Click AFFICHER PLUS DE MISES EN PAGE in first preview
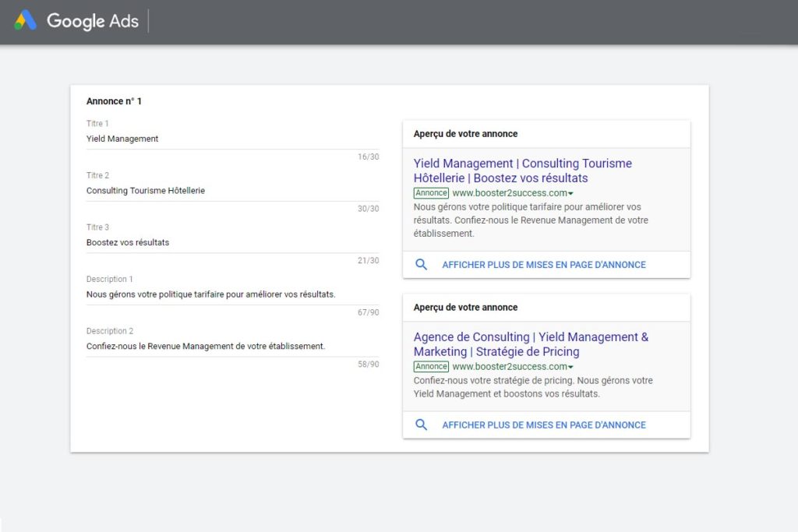 click(x=543, y=265)
